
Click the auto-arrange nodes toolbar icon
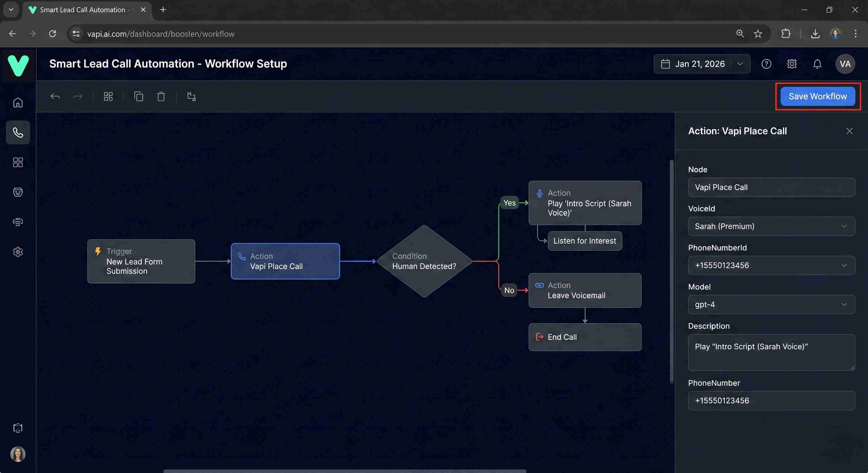coord(191,97)
